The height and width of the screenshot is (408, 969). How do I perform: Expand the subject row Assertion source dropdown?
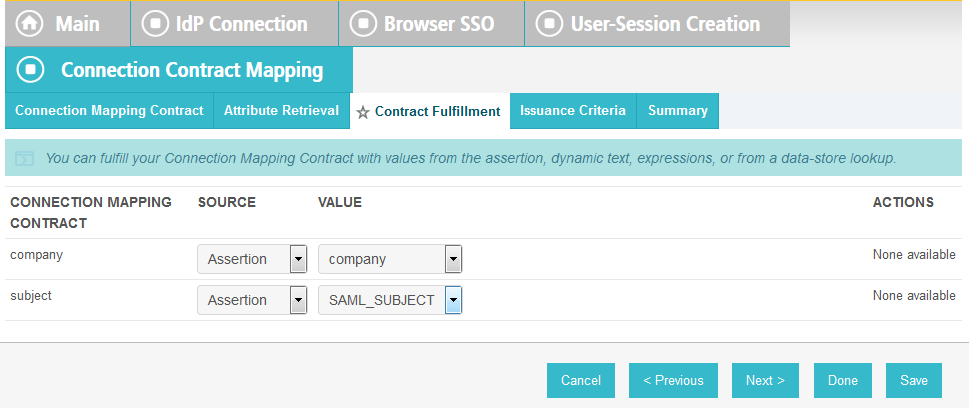(252, 300)
